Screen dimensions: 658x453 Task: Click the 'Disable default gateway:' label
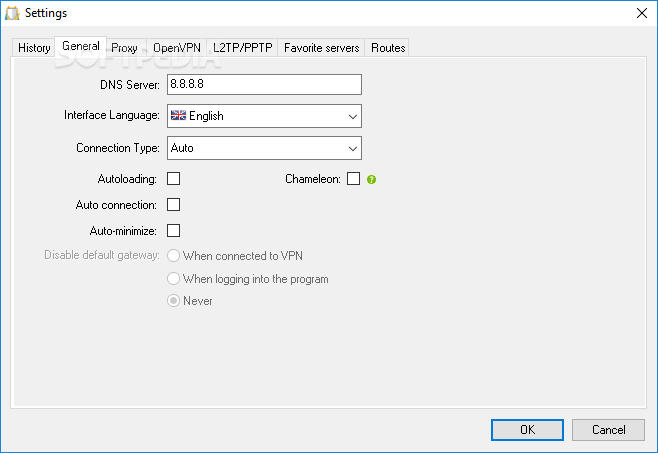tap(102, 255)
